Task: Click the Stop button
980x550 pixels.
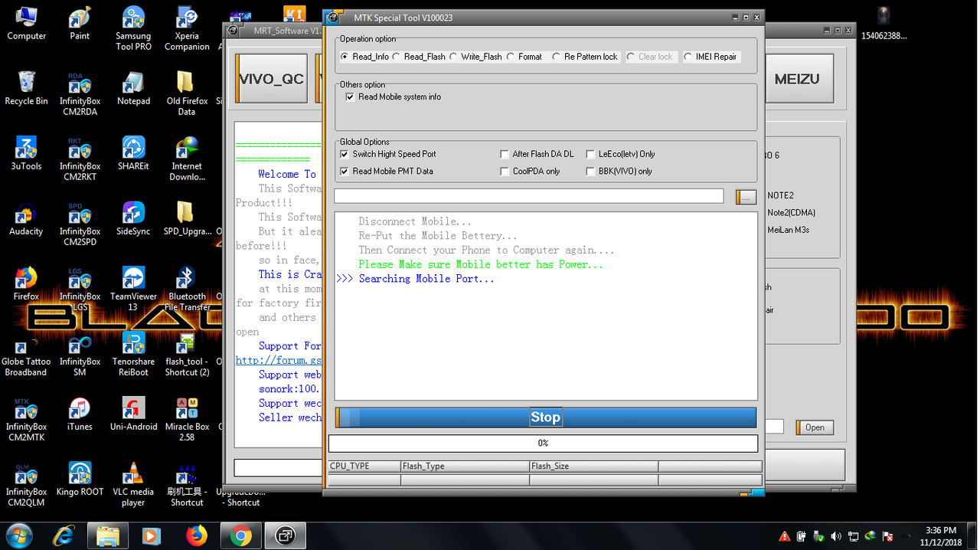Action: point(545,417)
